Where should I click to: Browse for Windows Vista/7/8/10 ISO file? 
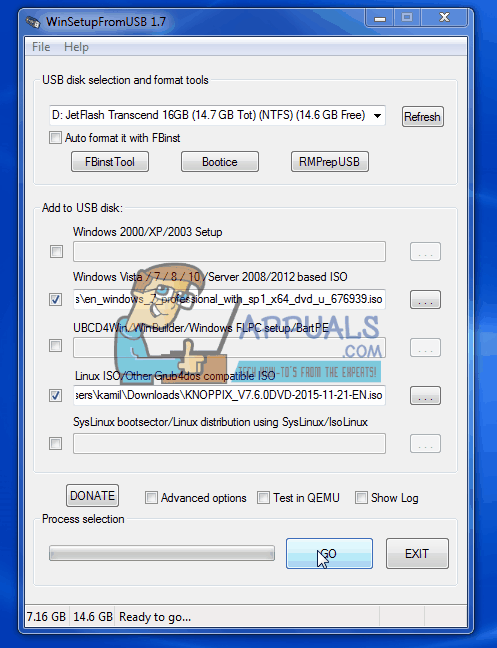(x=425, y=300)
